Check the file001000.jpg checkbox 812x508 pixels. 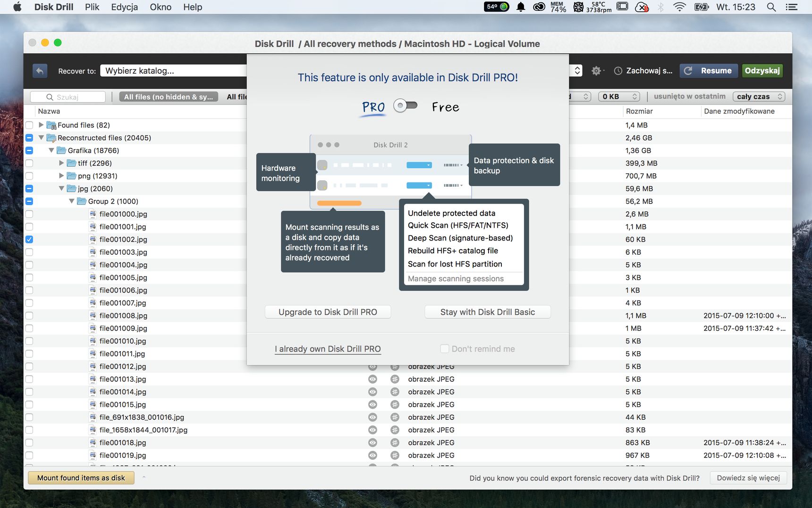tap(29, 214)
